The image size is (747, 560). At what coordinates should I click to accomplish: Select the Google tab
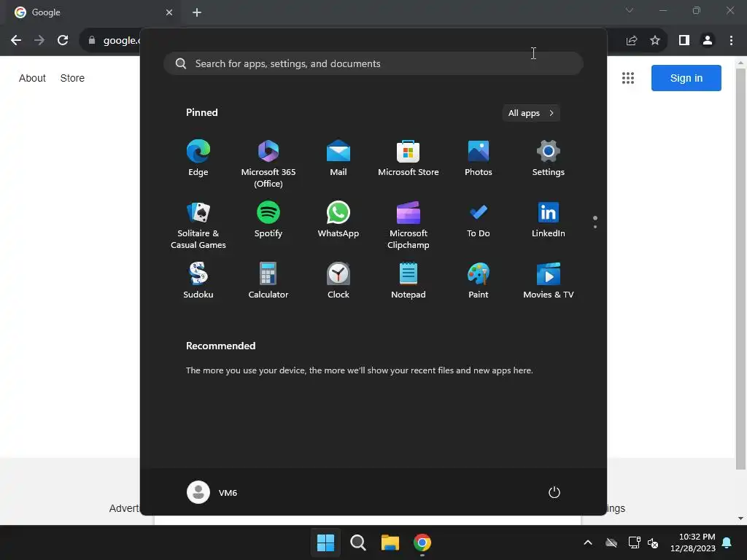coord(90,12)
